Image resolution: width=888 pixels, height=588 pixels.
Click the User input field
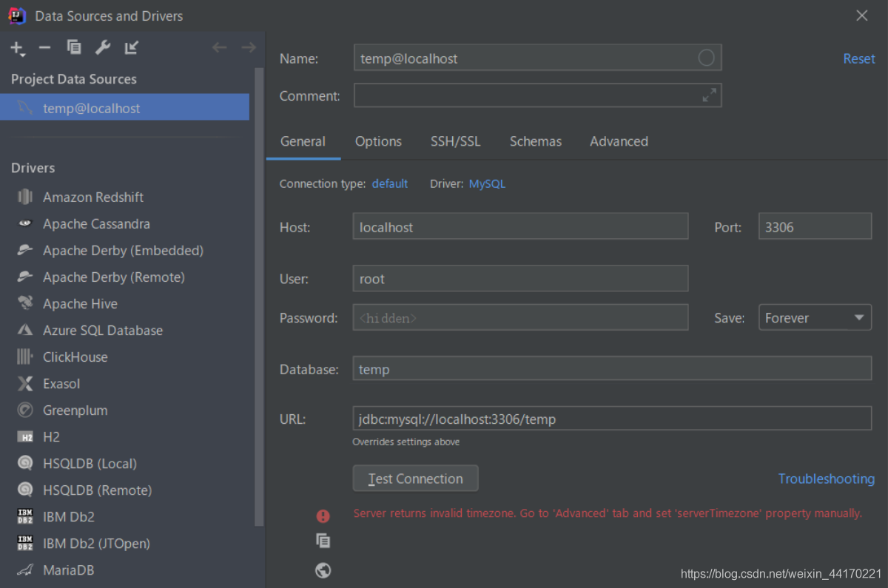tap(520, 278)
